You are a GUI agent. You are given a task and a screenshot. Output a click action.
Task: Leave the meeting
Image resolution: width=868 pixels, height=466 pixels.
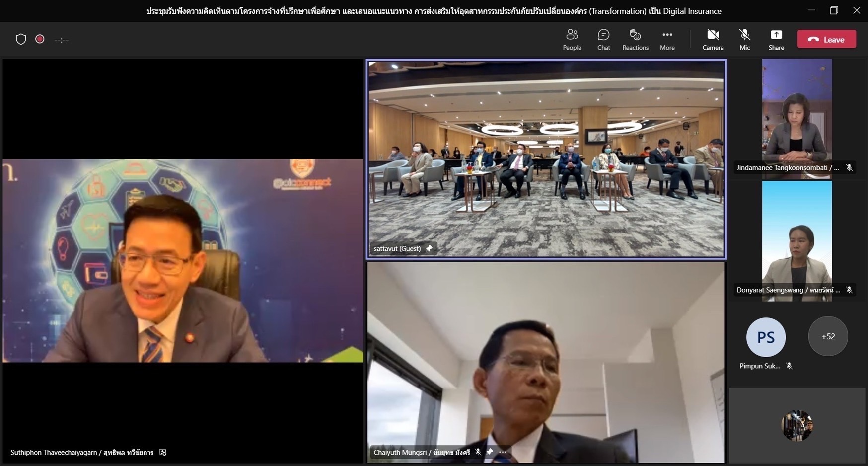pyautogui.click(x=826, y=39)
